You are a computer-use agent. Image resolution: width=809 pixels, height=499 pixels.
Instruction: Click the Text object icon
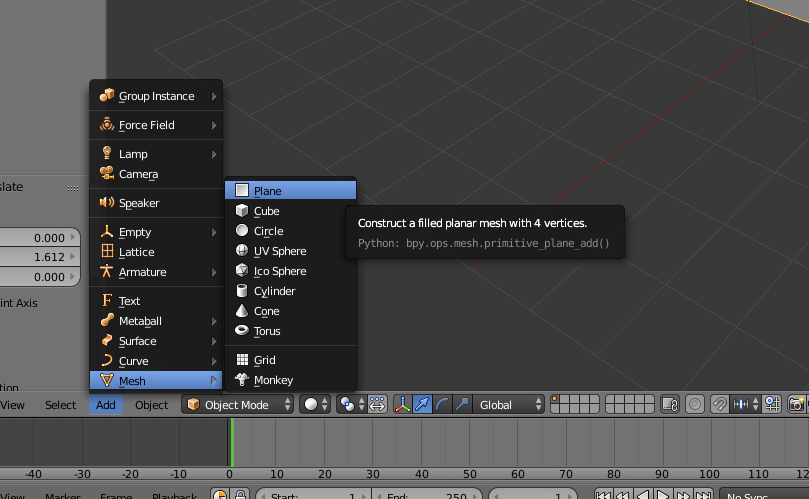107,300
